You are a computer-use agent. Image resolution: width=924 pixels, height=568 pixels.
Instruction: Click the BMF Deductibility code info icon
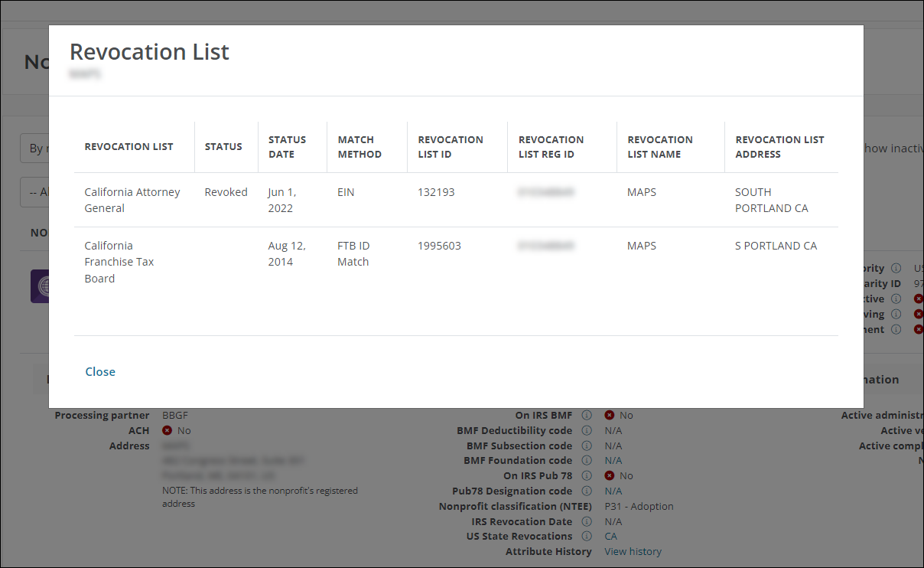tap(587, 430)
